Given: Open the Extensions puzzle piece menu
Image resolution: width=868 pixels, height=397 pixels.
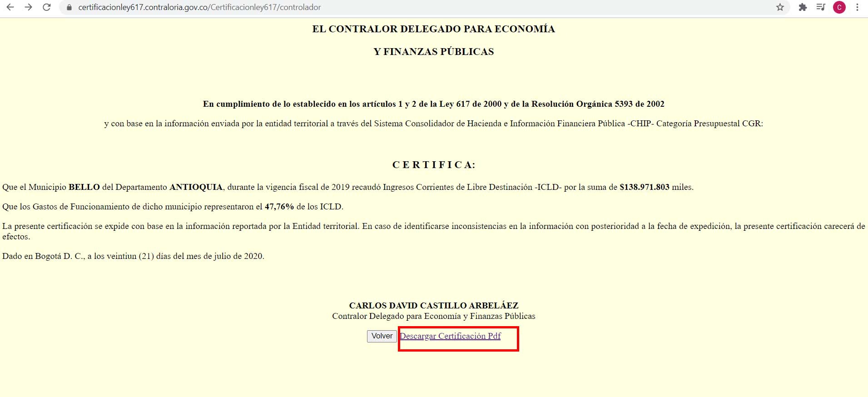Looking at the screenshot, I should click(803, 7).
